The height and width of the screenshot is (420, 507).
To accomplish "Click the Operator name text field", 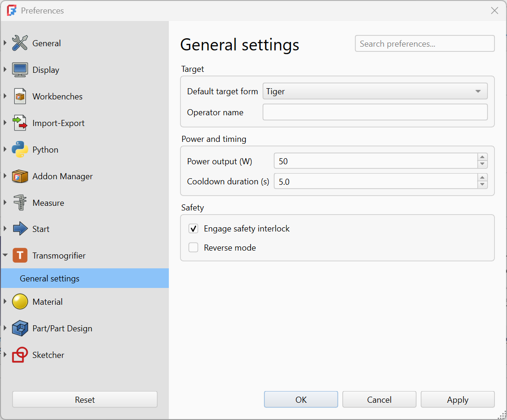I will click(375, 112).
